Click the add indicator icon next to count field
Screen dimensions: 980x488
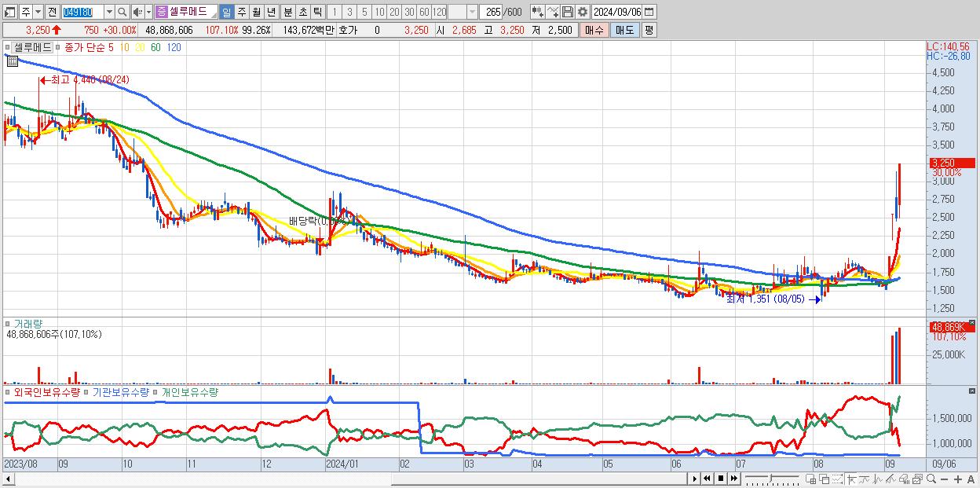click(538, 13)
